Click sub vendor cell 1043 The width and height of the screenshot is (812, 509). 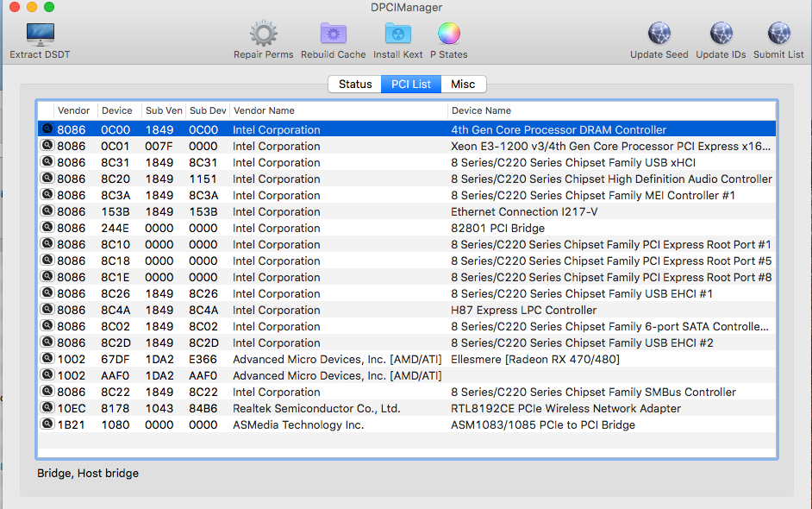(x=159, y=408)
